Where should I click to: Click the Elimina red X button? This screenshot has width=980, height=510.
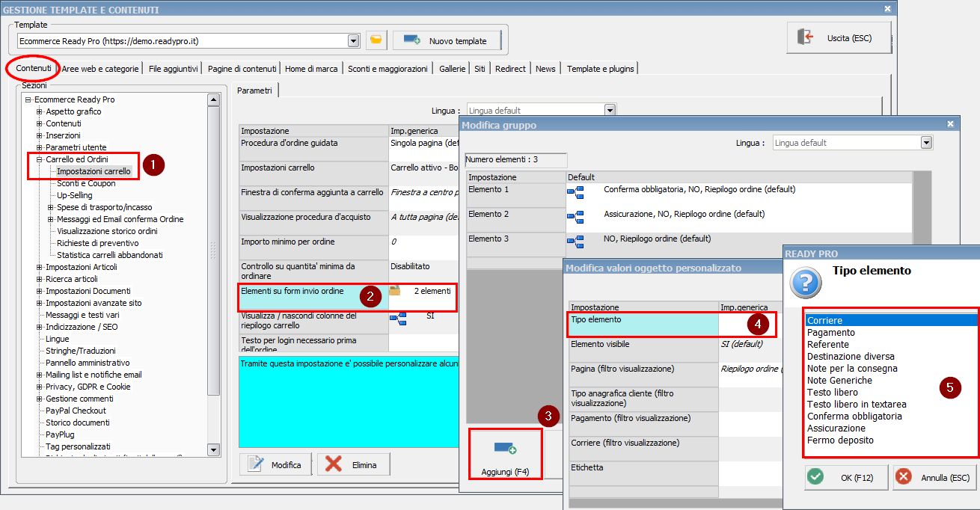tap(353, 464)
